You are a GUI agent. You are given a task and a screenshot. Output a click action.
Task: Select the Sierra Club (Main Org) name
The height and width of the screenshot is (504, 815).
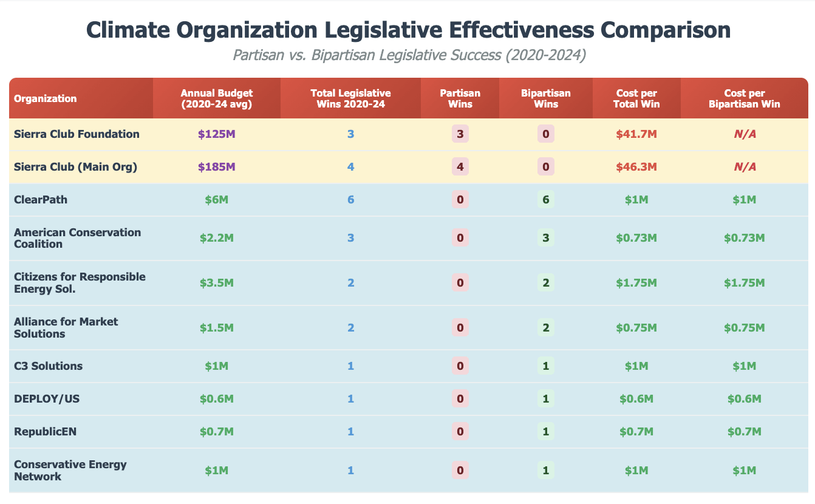pyautogui.click(x=75, y=167)
